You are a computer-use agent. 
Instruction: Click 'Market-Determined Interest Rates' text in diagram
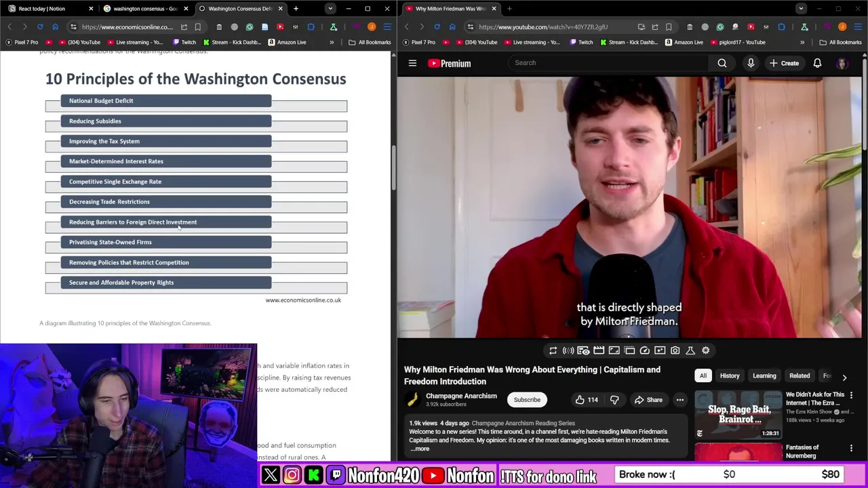click(116, 161)
